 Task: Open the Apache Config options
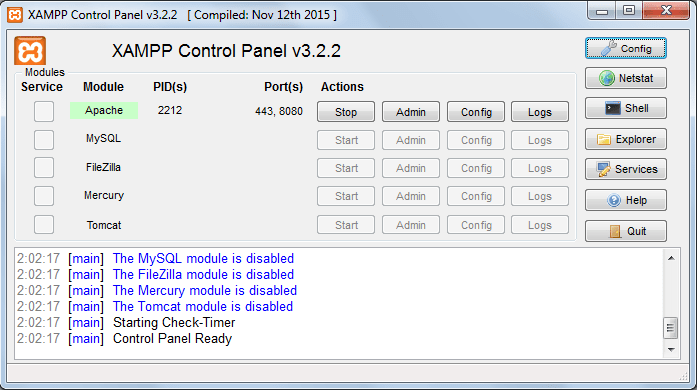pos(476,112)
